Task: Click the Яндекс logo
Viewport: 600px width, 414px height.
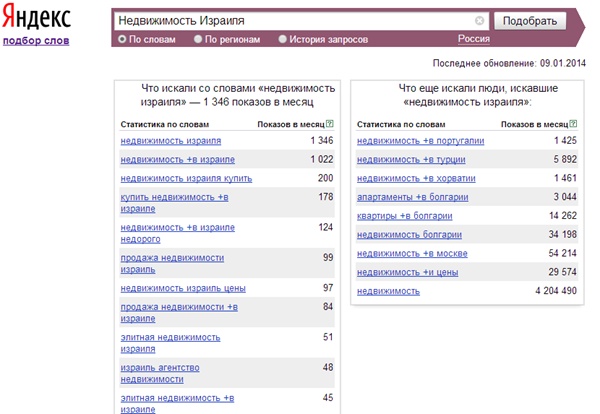Action: tap(37, 17)
